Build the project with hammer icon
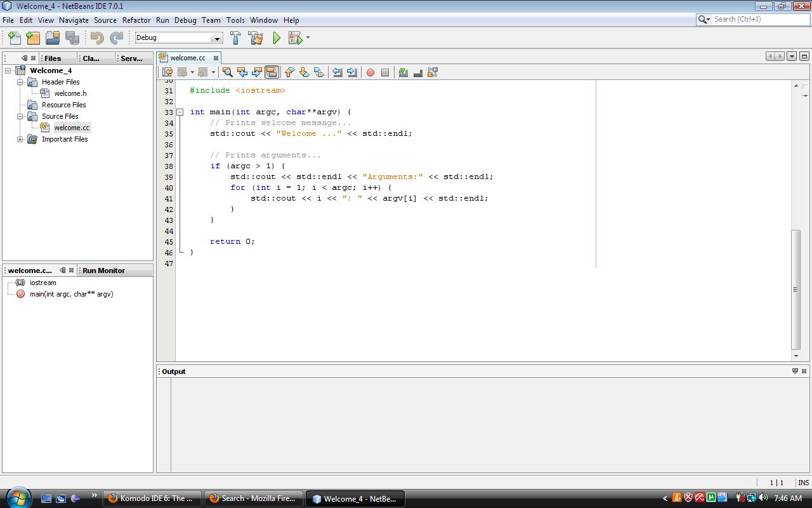Screen dimensions: 812x508 tap(235, 38)
